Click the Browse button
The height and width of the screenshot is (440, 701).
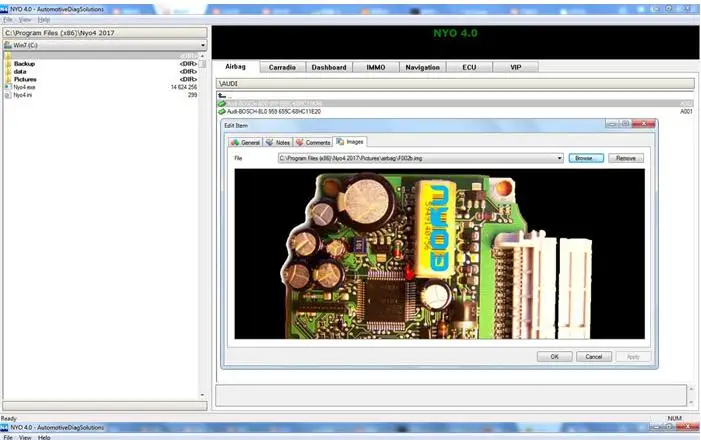click(586, 158)
